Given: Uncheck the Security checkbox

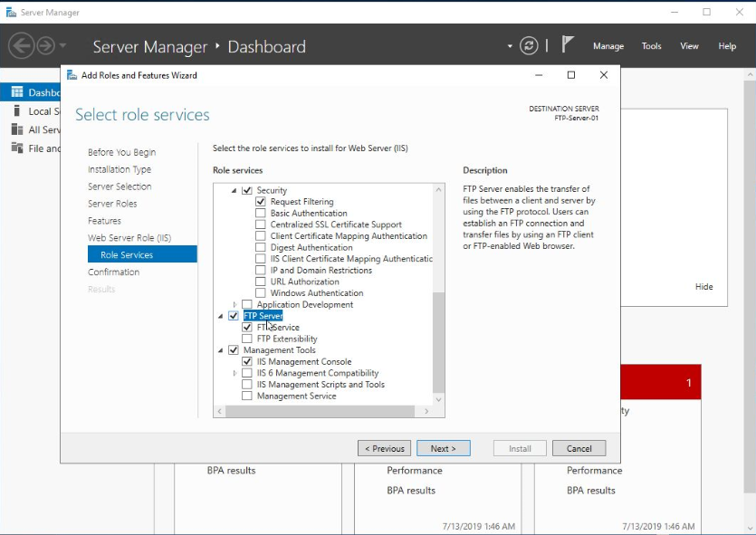Looking at the screenshot, I should tap(247, 190).
